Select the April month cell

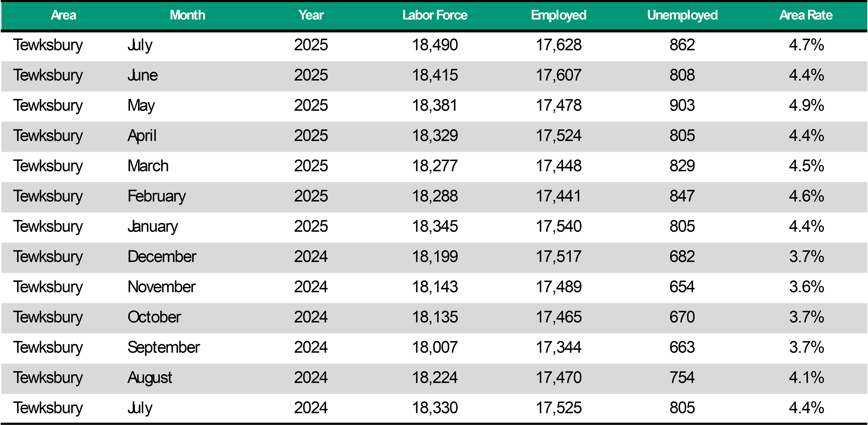pos(142,136)
